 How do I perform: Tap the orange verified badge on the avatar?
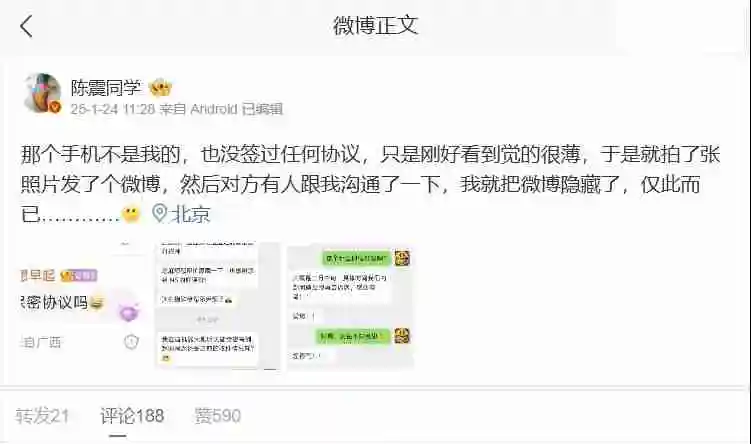point(56,107)
